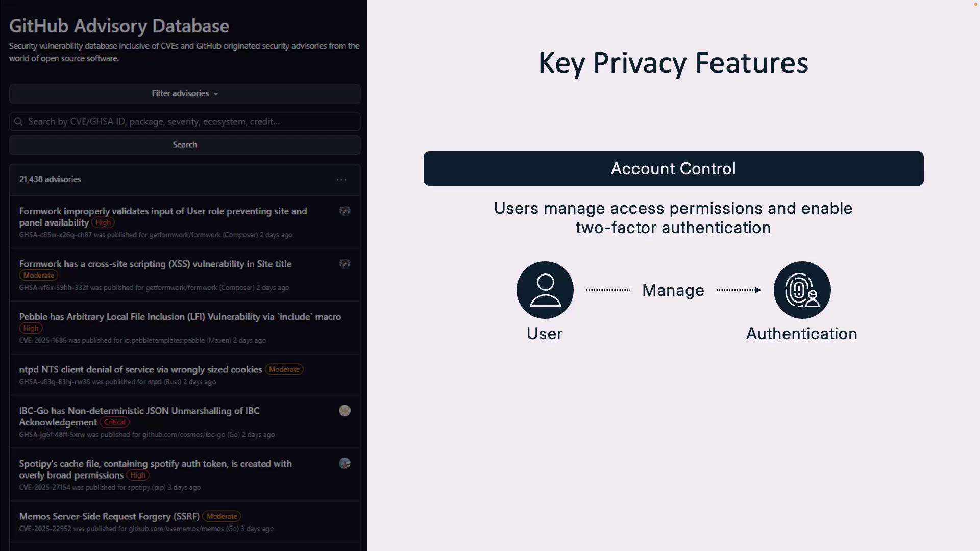The image size is (980, 551).
Task: Click the search magnifier icon
Action: pyautogui.click(x=18, y=122)
